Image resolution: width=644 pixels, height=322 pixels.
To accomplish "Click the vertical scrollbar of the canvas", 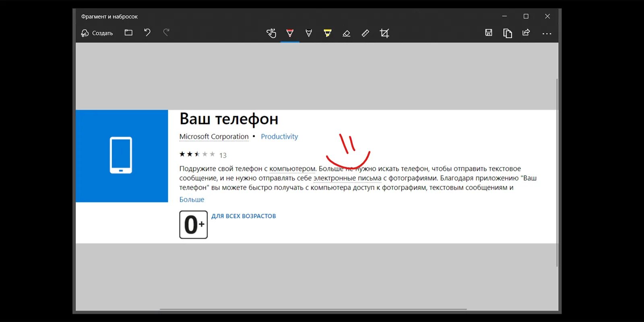I will [557, 173].
